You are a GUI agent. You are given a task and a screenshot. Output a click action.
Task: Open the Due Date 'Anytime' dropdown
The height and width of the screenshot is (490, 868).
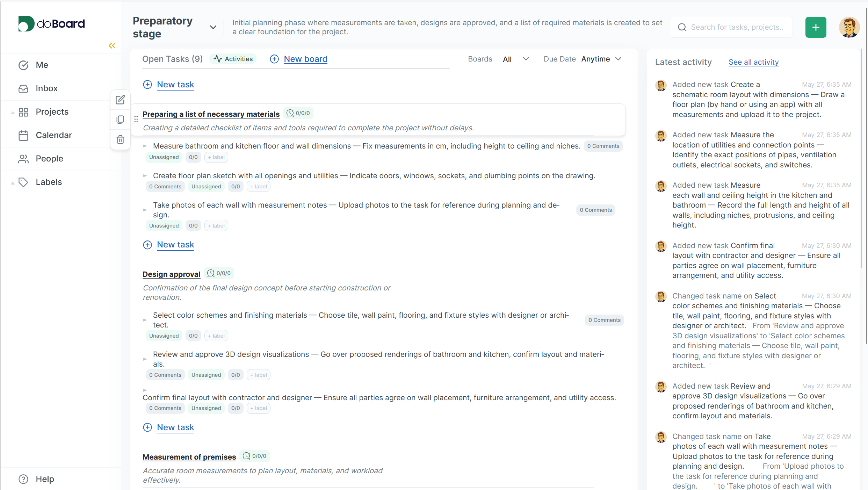coord(601,59)
